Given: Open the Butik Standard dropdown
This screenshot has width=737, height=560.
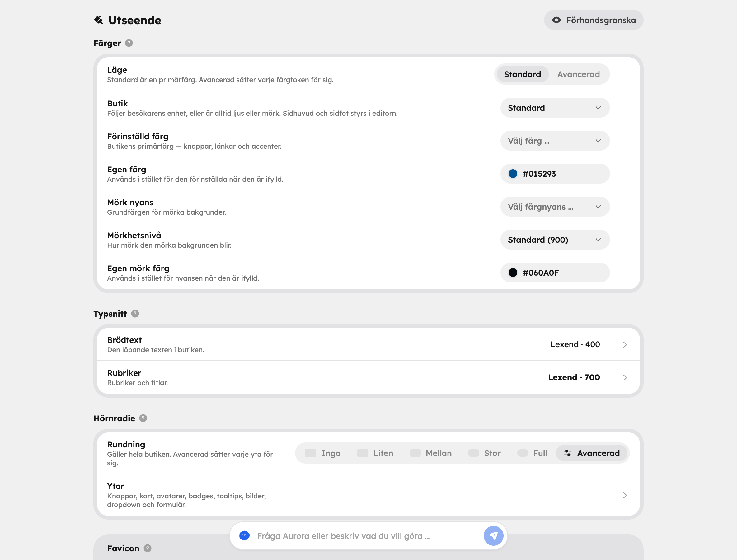Looking at the screenshot, I should pyautogui.click(x=555, y=108).
